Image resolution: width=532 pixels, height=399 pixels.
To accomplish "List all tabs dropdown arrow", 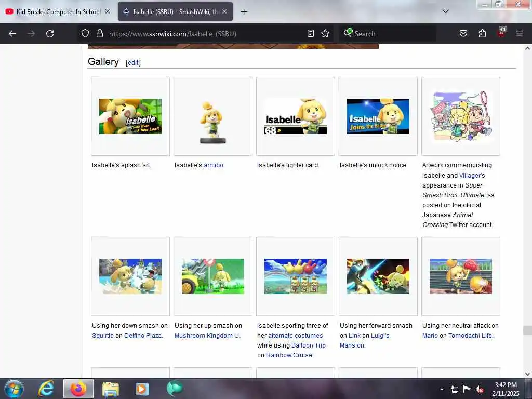I will [x=446, y=11].
